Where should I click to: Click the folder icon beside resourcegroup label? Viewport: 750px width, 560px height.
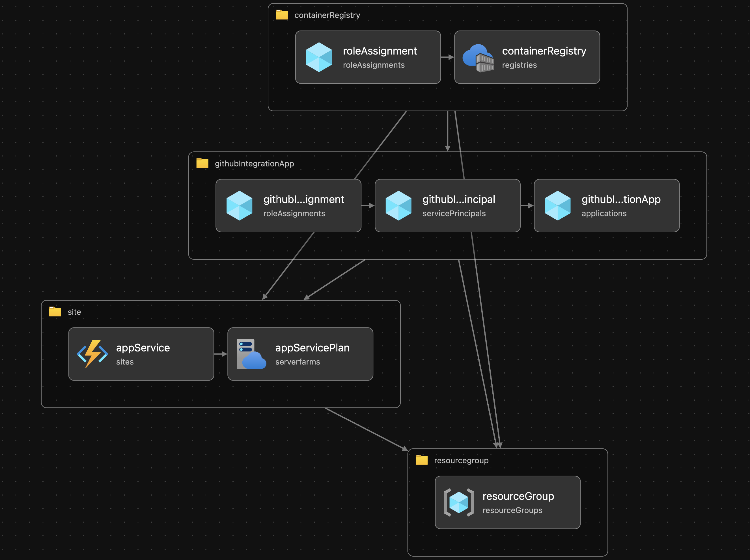pyautogui.click(x=421, y=460)
